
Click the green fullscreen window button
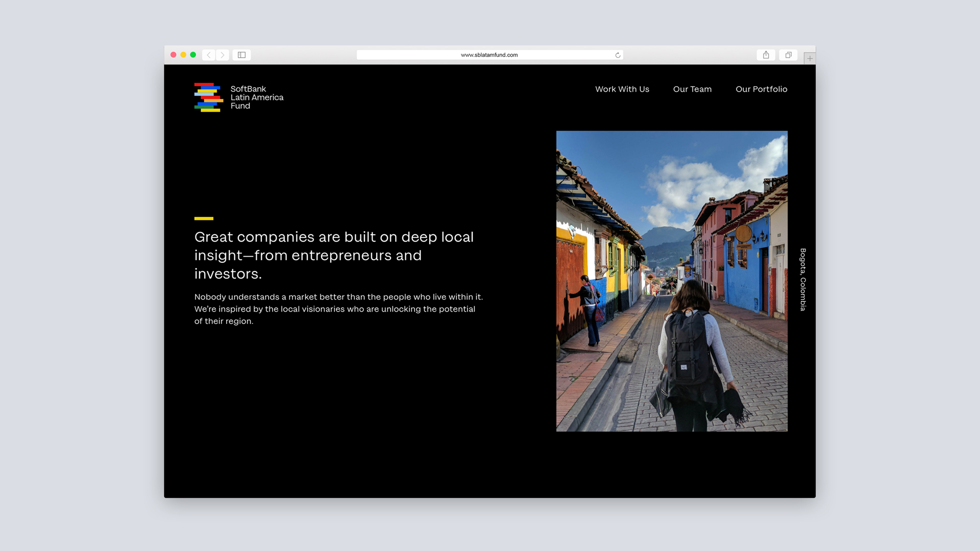pyautogui.click(x=193, y=55)
